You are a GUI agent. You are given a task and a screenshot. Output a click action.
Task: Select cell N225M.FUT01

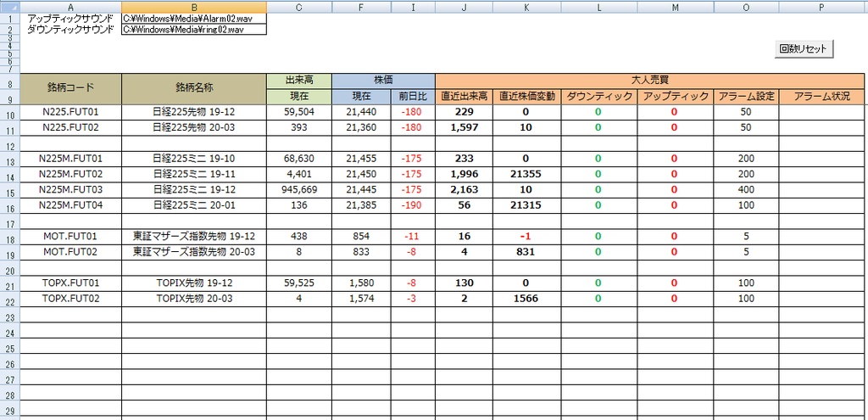coord(71,159)
